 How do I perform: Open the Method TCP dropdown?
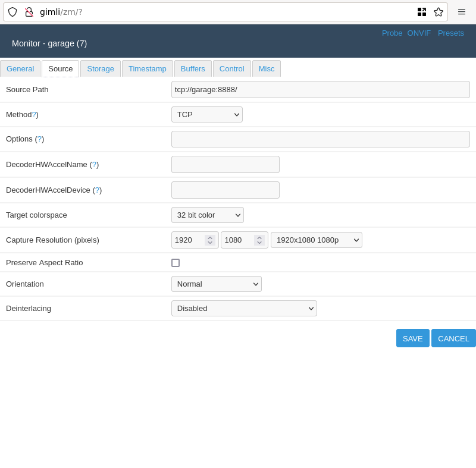point(207,115)
